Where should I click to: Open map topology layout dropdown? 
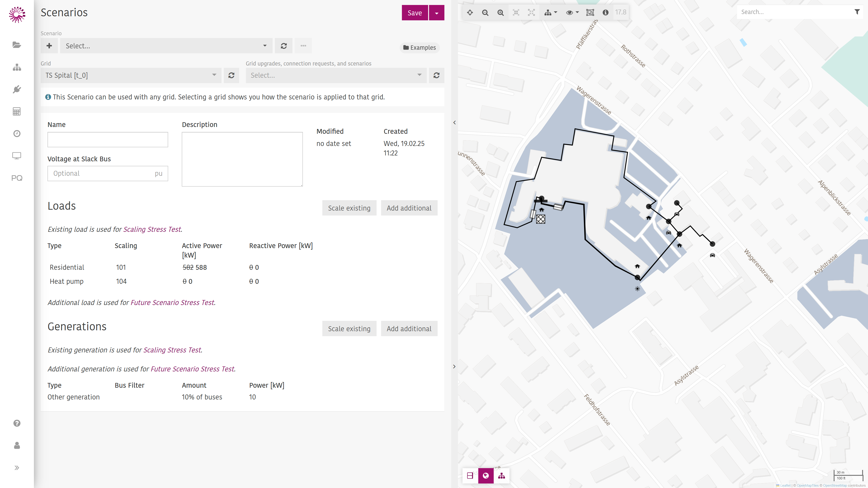pos(551,12)
